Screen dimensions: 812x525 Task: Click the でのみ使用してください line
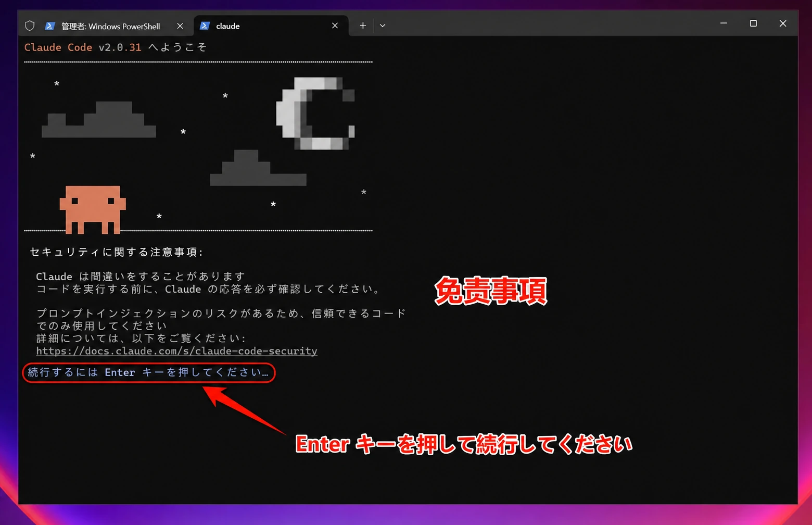pyautogui.click(x=102, y=326)
